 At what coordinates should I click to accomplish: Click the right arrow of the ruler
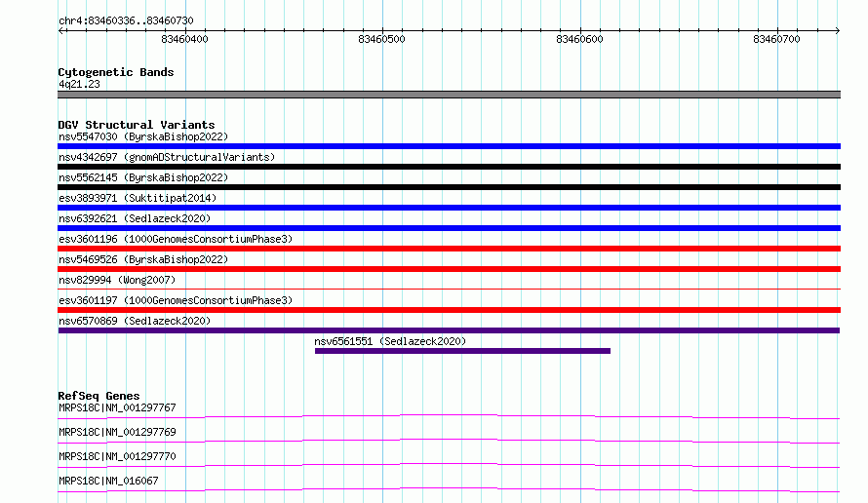click(x=837, y=30)
